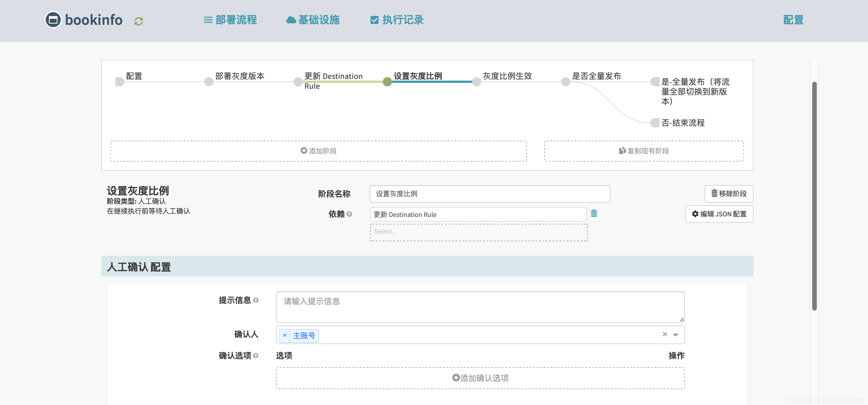Click help icon beside 确认选项 label
Viewport: 868px width, 405px height.
tap(256, 356)
